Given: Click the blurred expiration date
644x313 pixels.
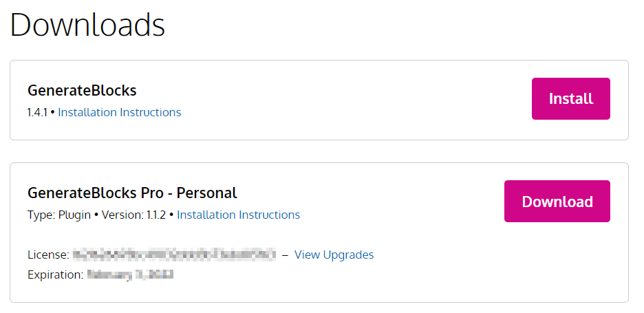Looking at the screenshot, I should pos(130,274).
